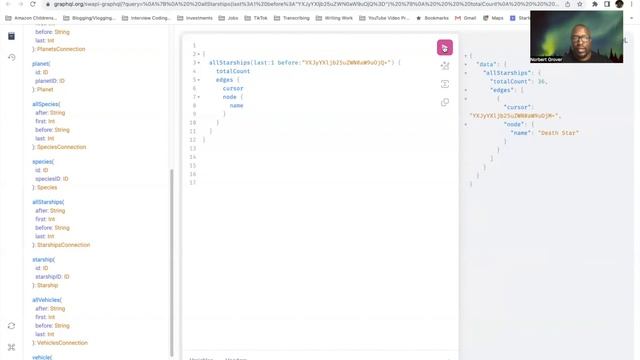Open the Gmail bookmark

(x=466, y=18)
